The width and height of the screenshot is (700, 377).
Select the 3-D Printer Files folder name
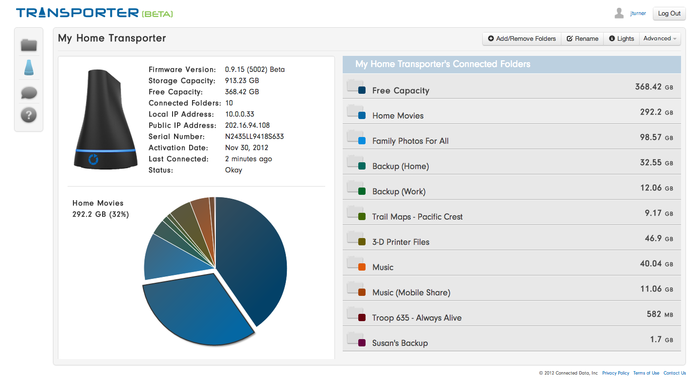(x=401, y=242)
